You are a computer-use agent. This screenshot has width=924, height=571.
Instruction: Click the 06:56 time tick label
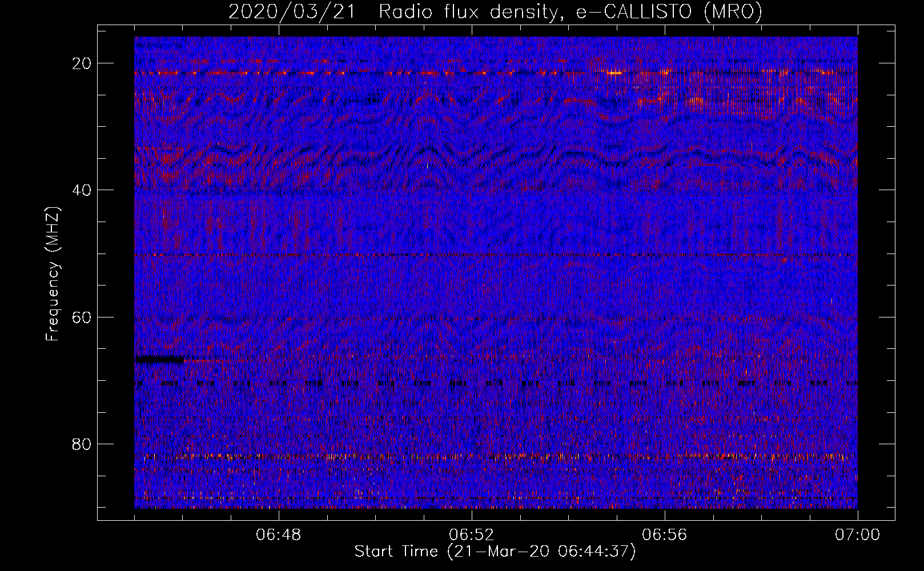pyautogui.click(x=665, y=535)
